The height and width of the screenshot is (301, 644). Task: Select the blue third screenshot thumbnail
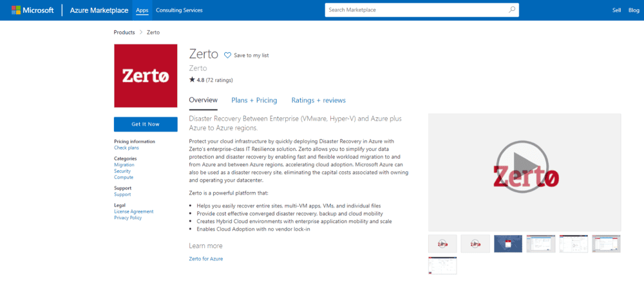tap(507, 244)
